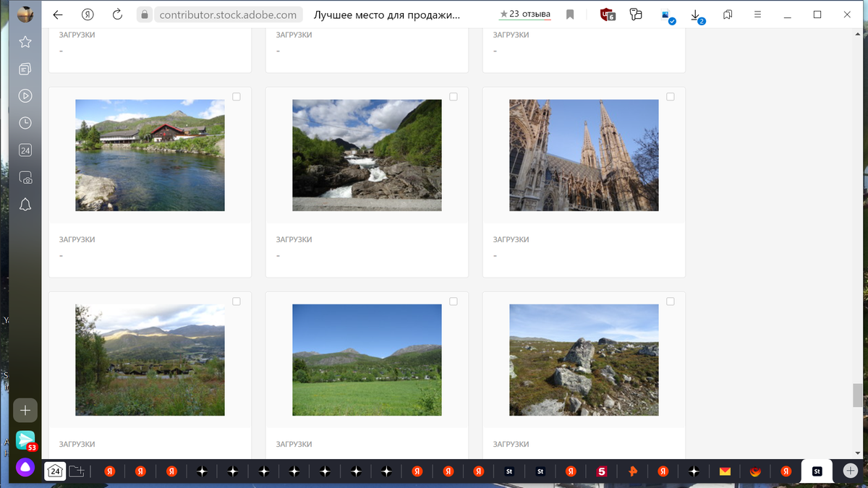
Task: Click the page title Лучшее место для продажи
Action: 387,14
